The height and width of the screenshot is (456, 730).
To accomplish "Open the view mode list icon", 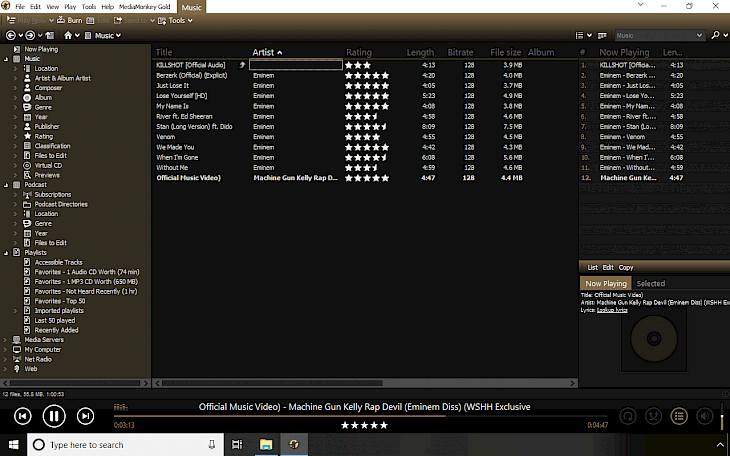I will 579,35.
